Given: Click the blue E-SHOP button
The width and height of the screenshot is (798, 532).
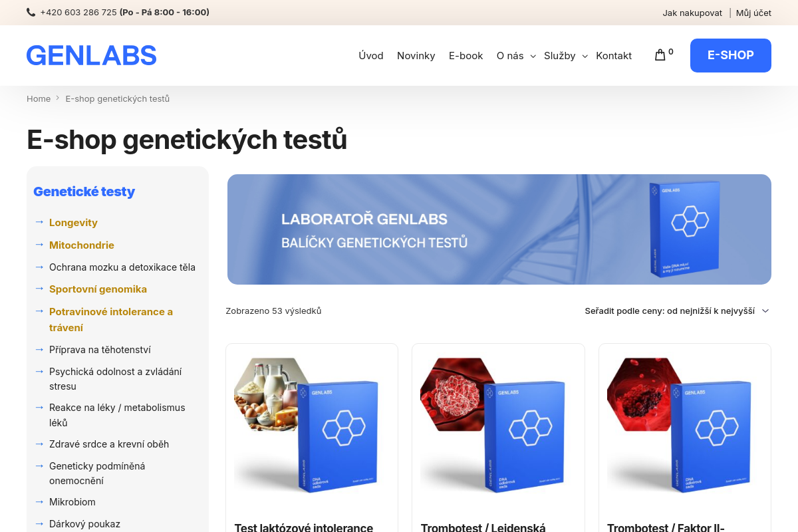Looking at the screenshot, I should tap(731, 55).
